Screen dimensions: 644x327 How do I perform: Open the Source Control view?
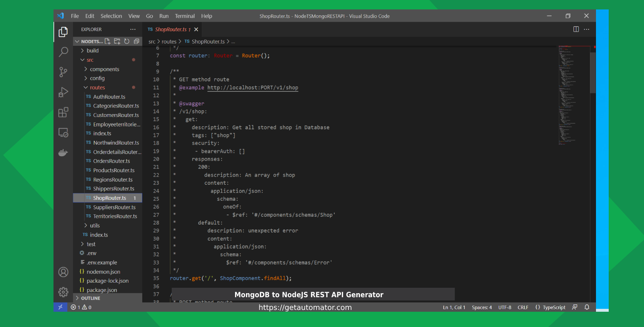63,72
